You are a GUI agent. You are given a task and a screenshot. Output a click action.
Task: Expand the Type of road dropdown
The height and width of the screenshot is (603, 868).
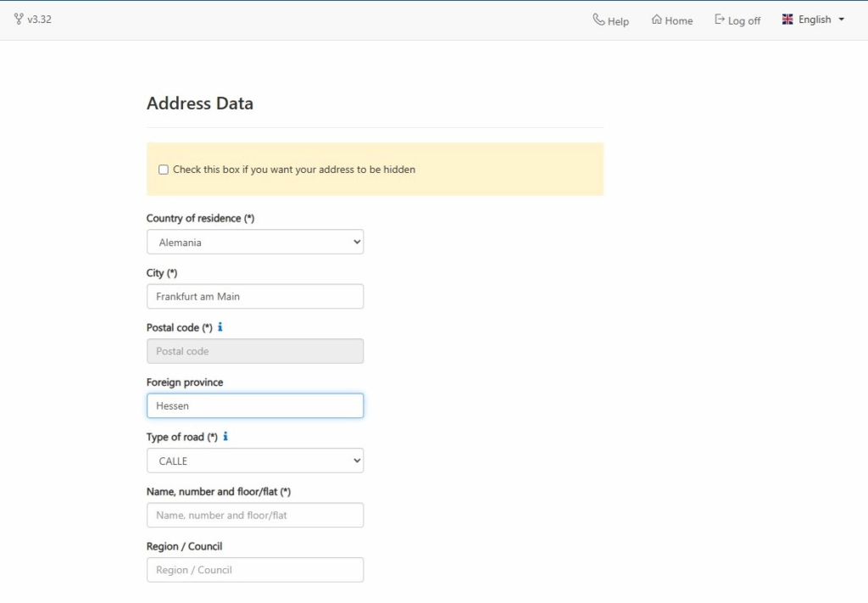[x=254, y=461]
